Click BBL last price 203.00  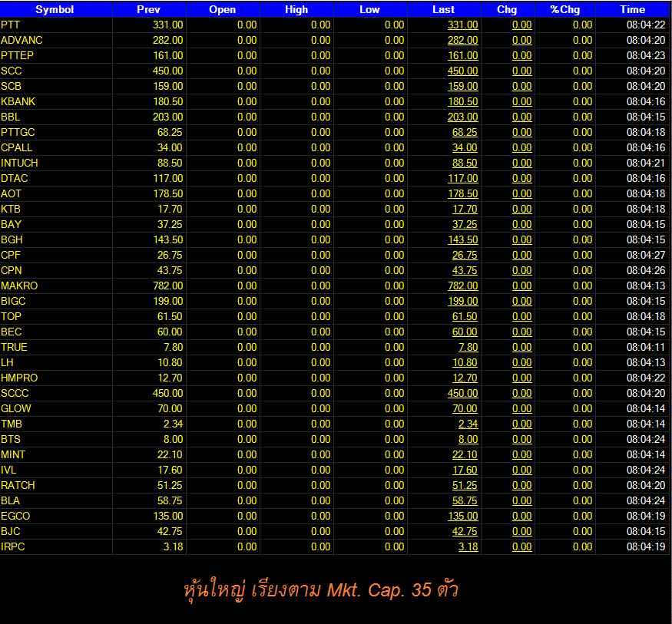point(462,117)
